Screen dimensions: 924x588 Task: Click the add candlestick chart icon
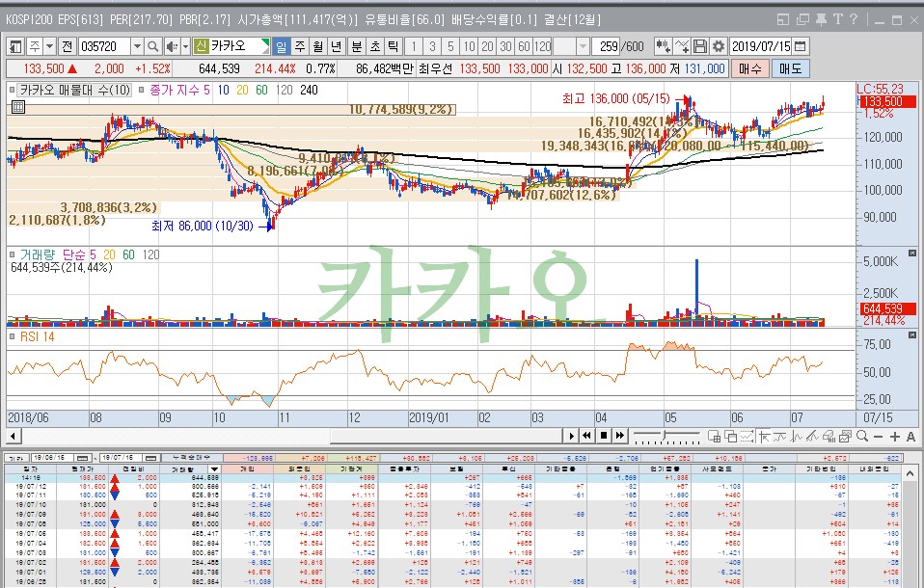point(663,46)
